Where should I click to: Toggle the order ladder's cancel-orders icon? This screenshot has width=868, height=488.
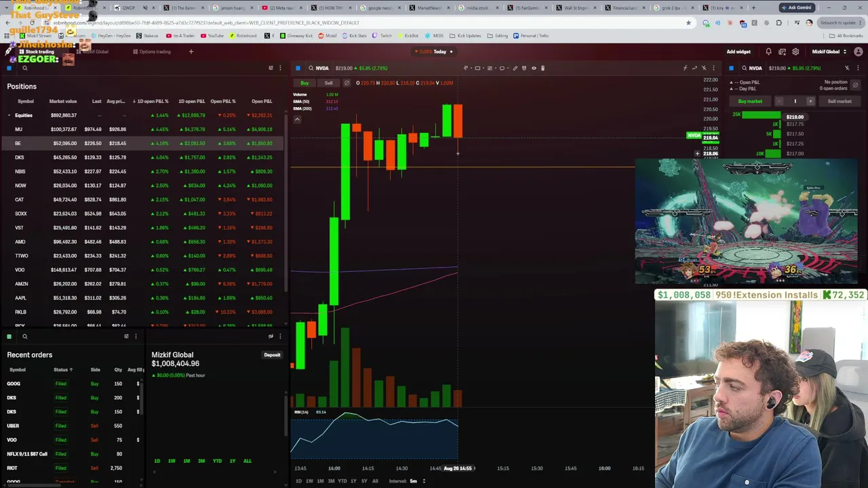855,85
